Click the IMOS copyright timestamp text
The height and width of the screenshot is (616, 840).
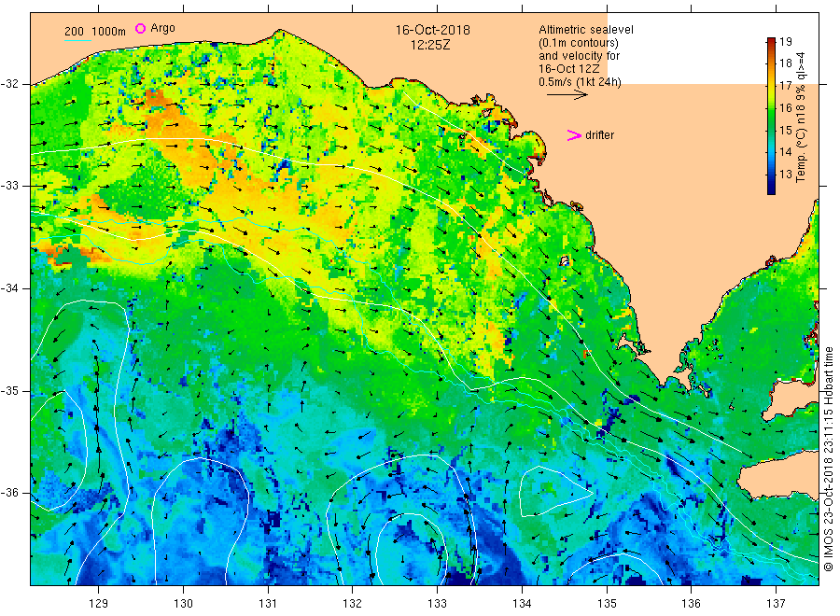tap(828, 458)
